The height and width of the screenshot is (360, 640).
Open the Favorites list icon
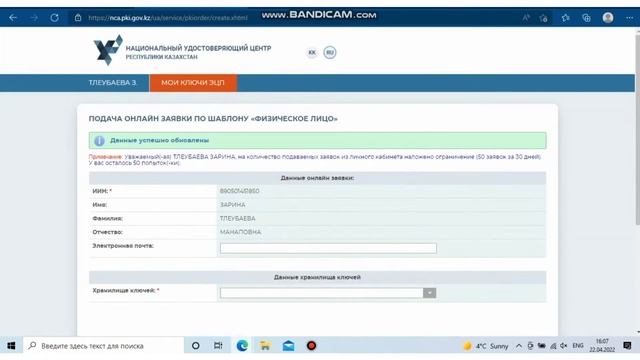565,18
